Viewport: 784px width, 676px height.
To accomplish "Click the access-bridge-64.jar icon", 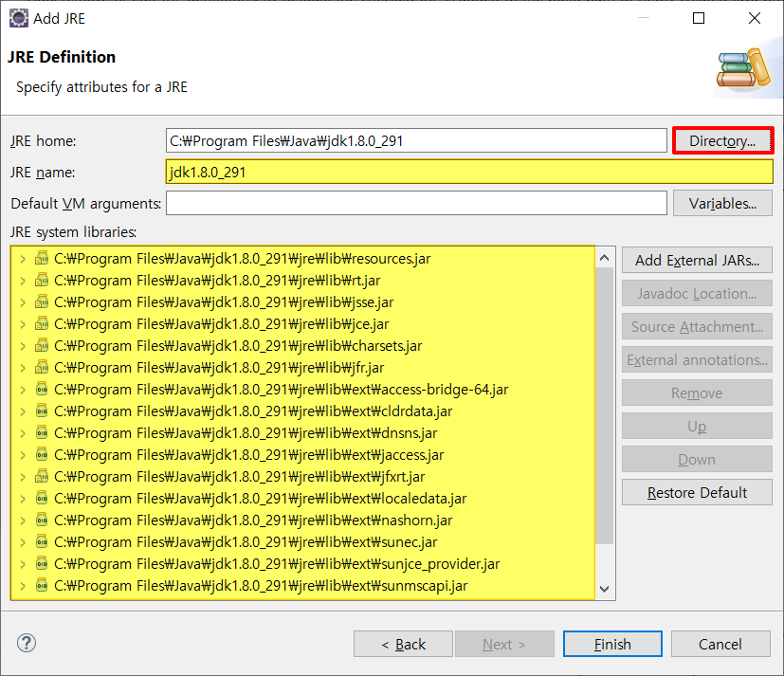I will 42,390.
